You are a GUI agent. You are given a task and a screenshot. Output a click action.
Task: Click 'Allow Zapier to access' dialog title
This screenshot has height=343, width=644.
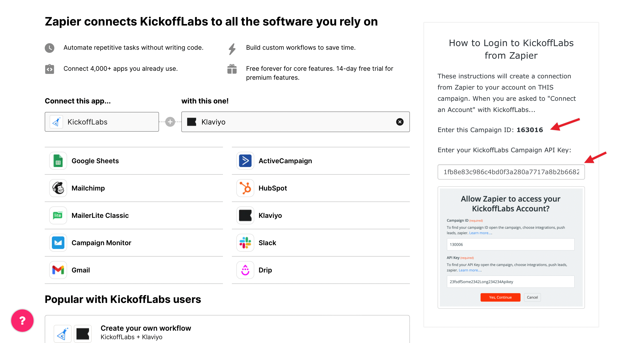pyautogui.click(x=511, y=204)
